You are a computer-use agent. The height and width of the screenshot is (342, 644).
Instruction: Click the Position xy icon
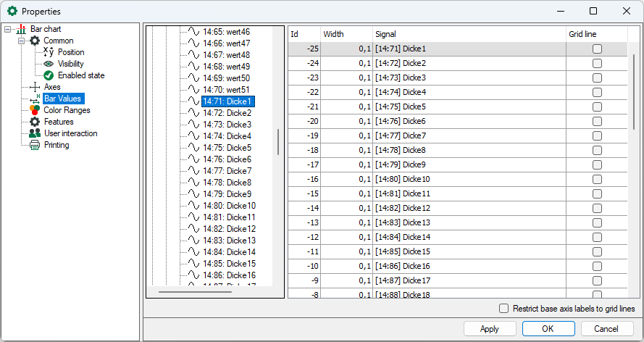[49, 52]
